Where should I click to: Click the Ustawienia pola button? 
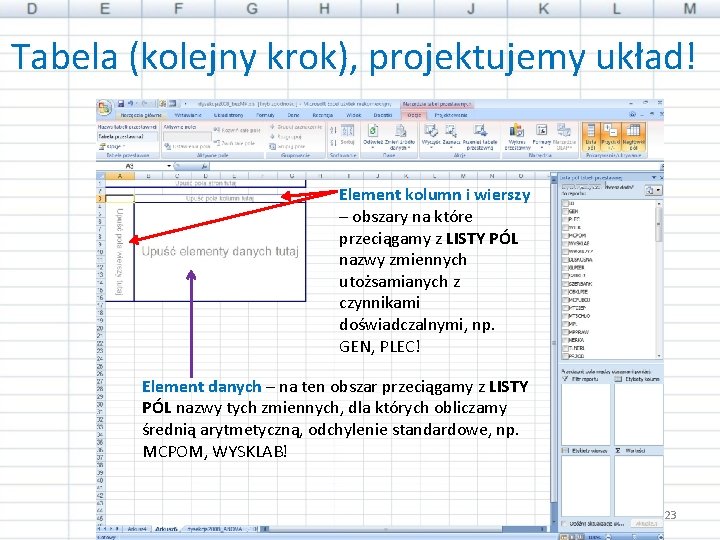187,146
